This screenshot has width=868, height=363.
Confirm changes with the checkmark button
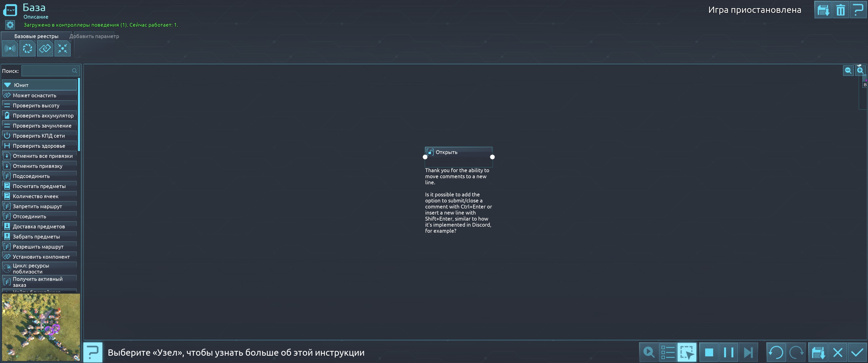[857, 353]
